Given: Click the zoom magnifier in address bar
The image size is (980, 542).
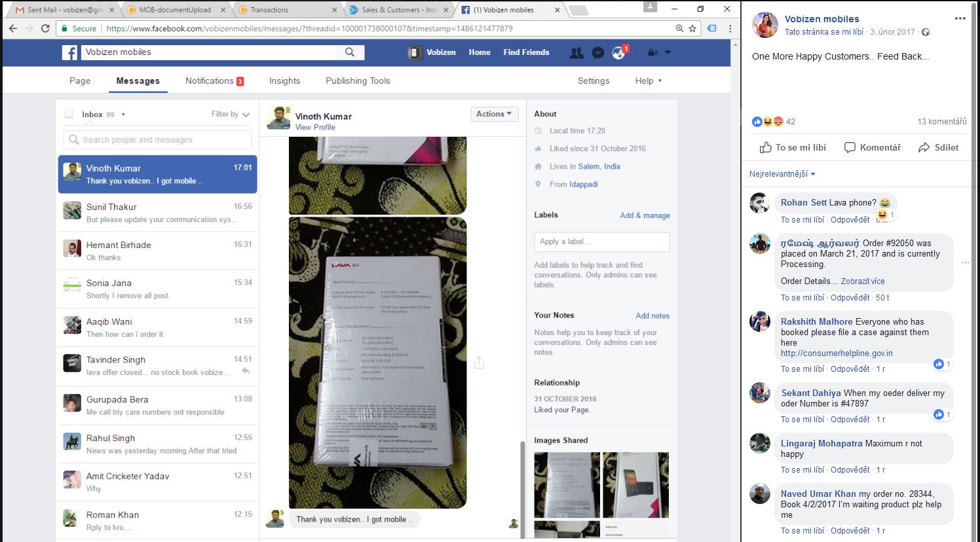Looking at the screenshot, I should click(680, 28).
